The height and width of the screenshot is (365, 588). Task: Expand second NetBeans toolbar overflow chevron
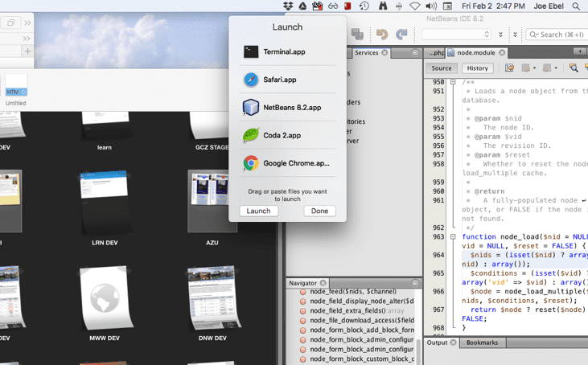pyautogui.click(x=516, y=35)
